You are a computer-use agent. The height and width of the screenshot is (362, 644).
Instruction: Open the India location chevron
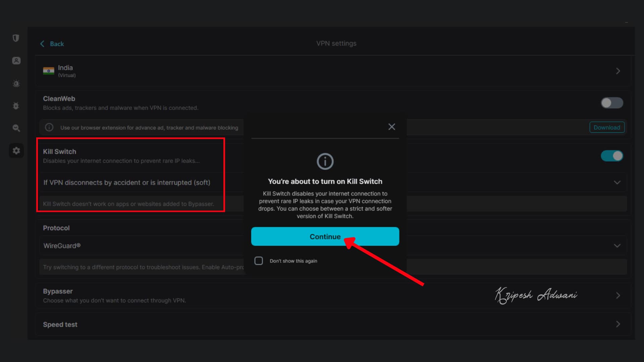(x=618, y=71)
